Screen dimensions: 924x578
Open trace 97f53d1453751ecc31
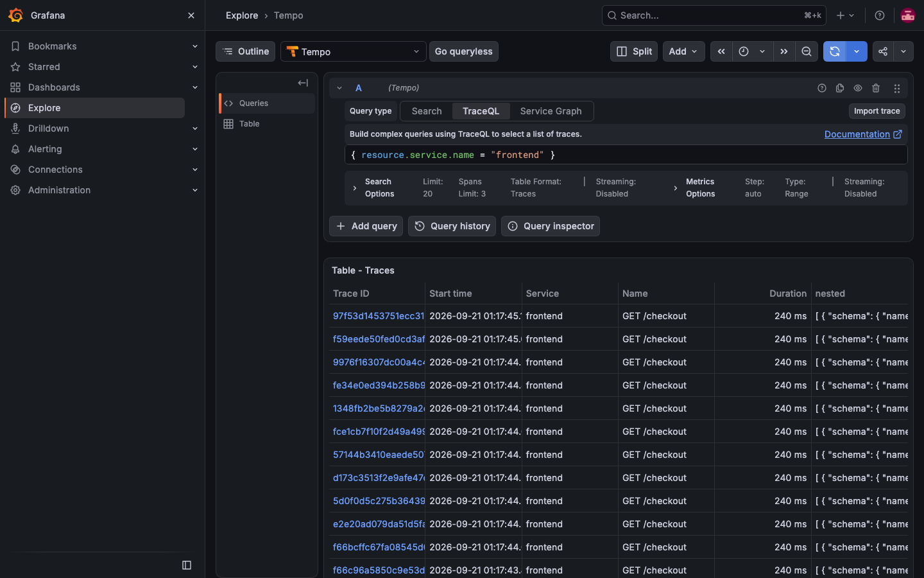tap(379, 316)
